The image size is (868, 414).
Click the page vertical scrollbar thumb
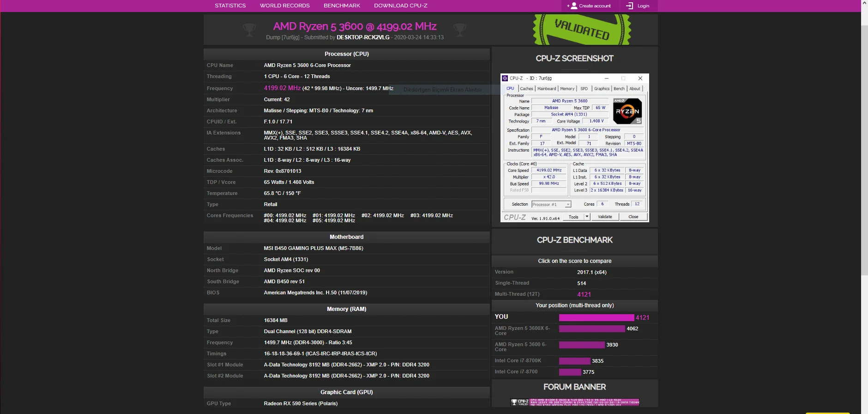tap(864, 150)
